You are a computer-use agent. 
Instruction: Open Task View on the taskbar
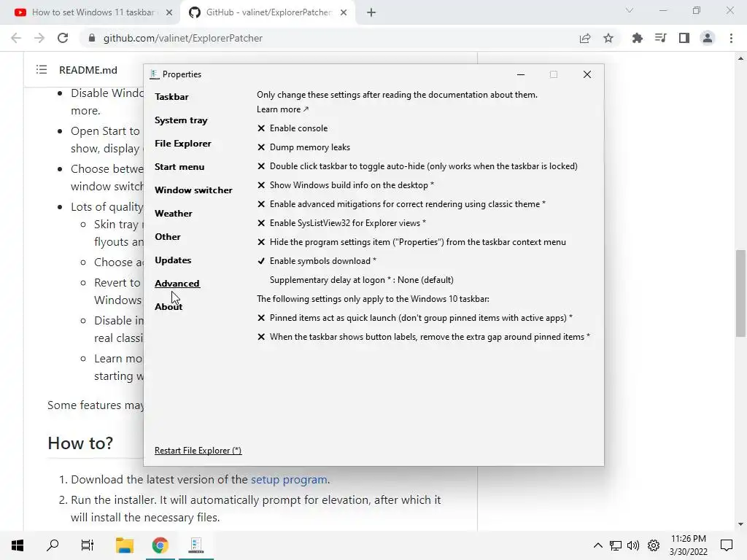click(x=88, y=545)
